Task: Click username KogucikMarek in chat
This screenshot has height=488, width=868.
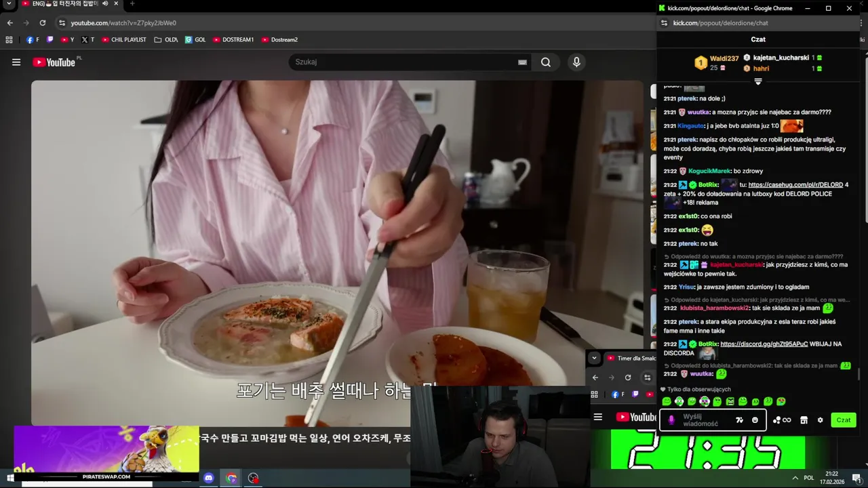Action: click(x=709, y=171)
